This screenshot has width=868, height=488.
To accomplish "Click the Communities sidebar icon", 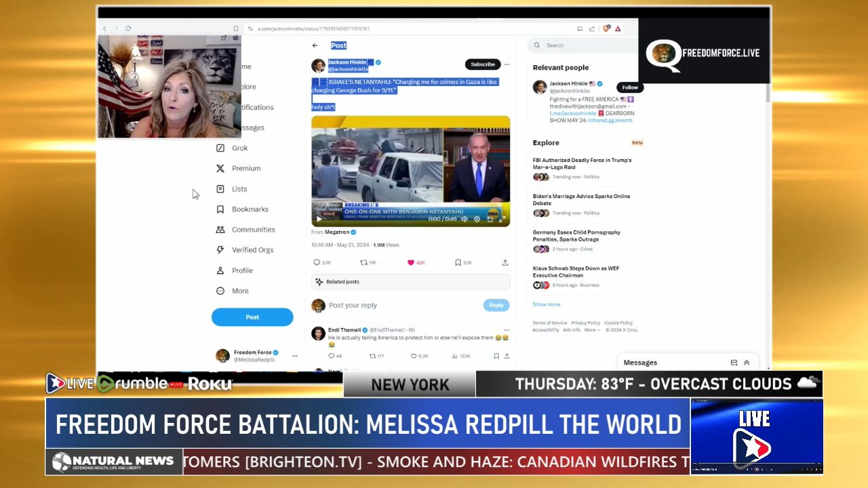I will point(220,230).
